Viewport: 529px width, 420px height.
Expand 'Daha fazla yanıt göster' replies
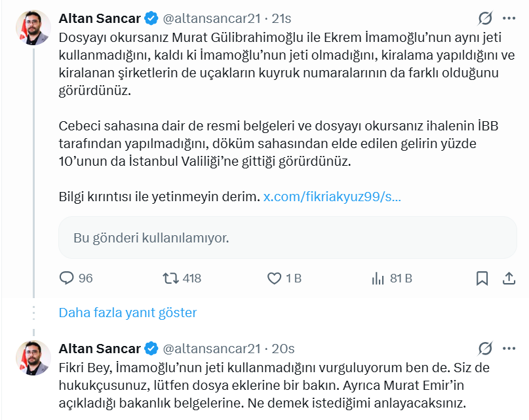point(128,313)
